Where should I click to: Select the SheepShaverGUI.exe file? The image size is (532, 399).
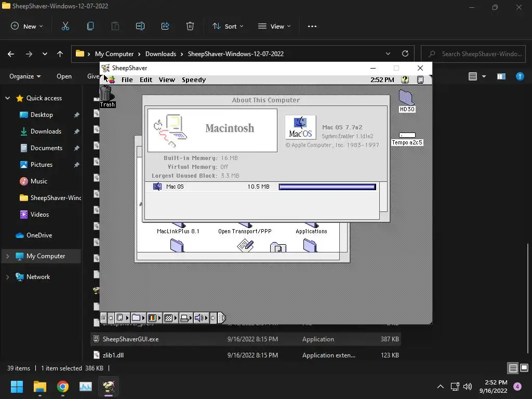[246, 339]
